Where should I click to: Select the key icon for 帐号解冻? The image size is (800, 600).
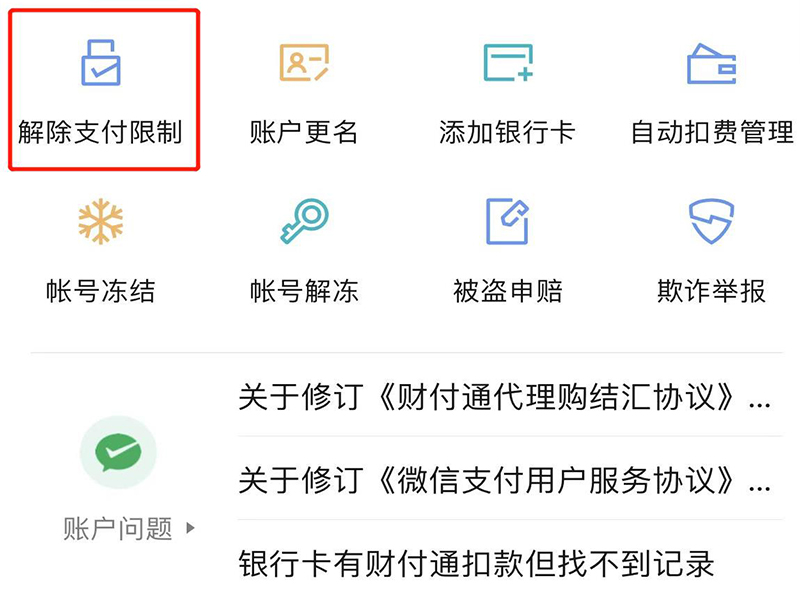(x=304, y=221)
